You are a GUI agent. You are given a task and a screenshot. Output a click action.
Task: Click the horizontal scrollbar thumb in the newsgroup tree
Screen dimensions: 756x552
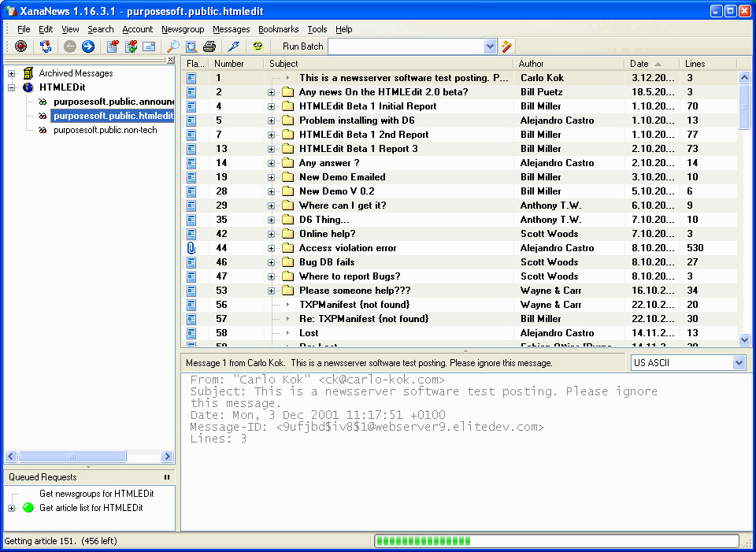coord(72,456)
